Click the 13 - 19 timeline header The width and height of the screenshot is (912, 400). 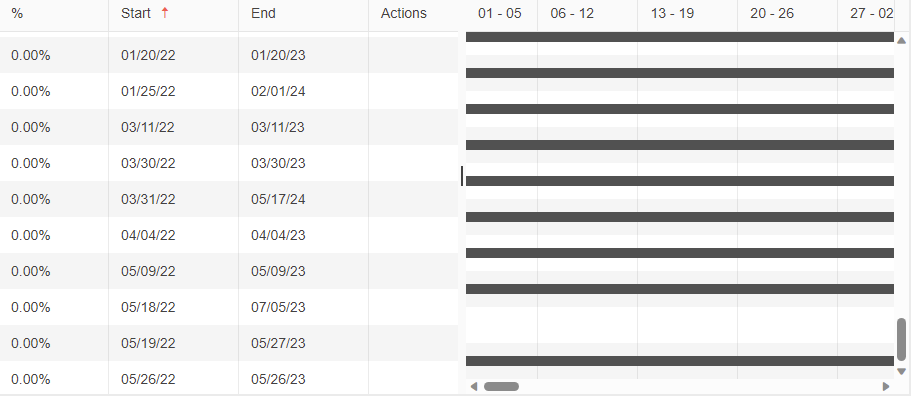point(672,13)
